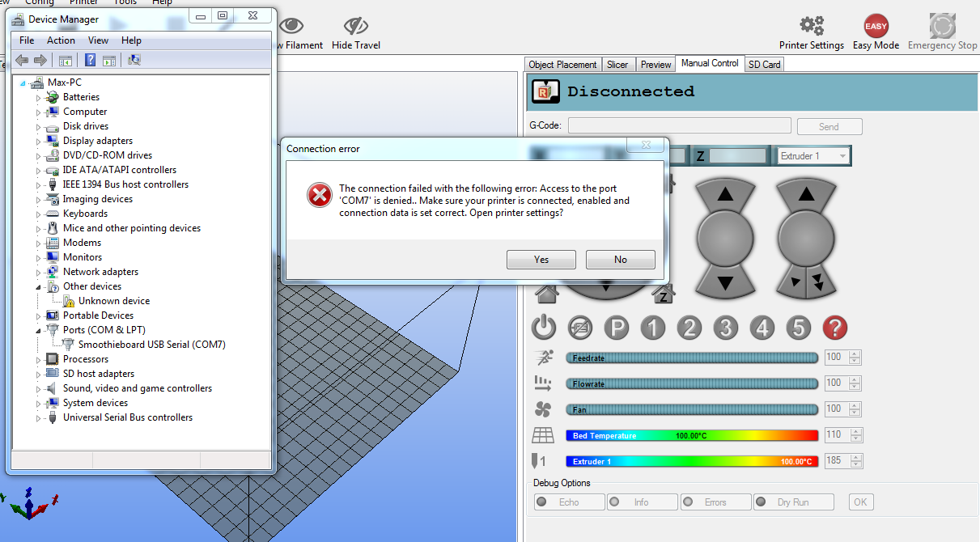This screenshot has width=980, height=542.
Task: Click the red help question mark
Action: 834,328
